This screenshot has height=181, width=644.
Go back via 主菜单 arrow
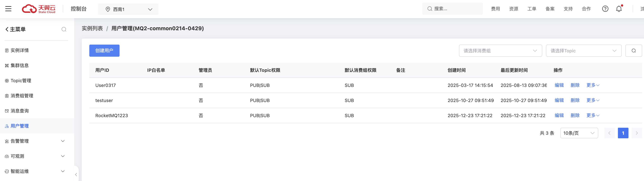(x=7, y=29)
